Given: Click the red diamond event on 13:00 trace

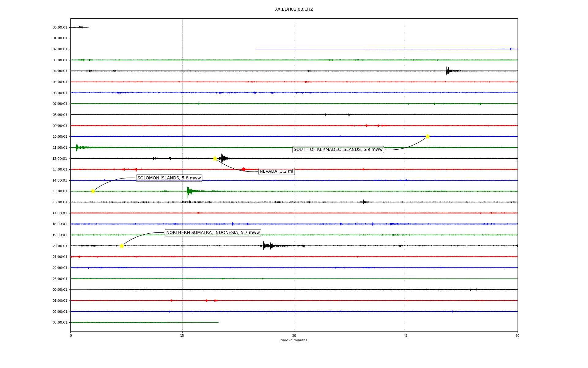Looking at the screenshot, I should click(243, 169).
